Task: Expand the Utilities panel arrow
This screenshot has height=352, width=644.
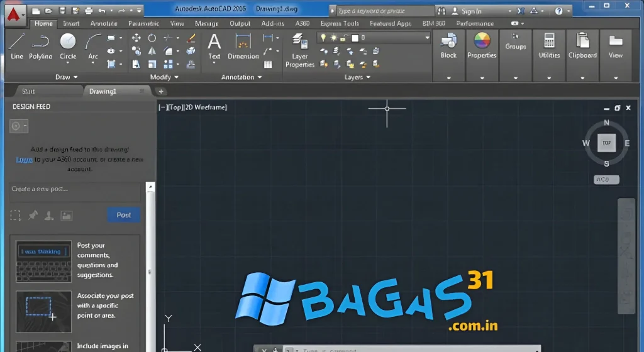Action: (549, 77)
